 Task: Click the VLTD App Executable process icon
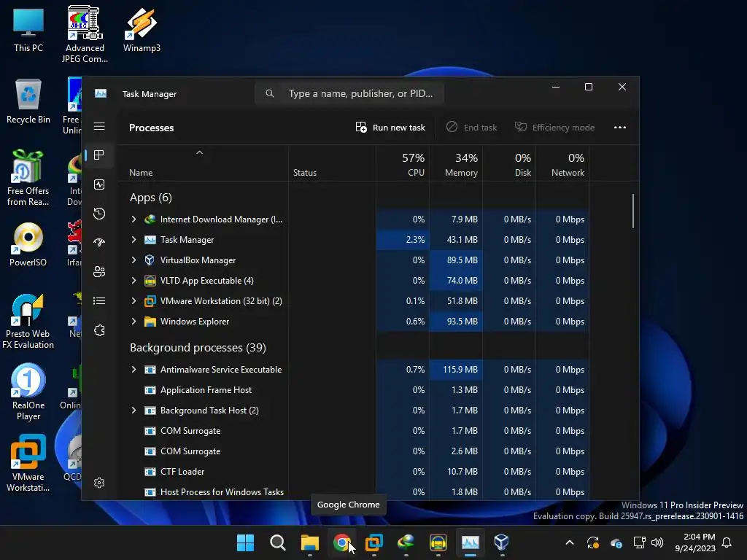click(x=150, y=281)
